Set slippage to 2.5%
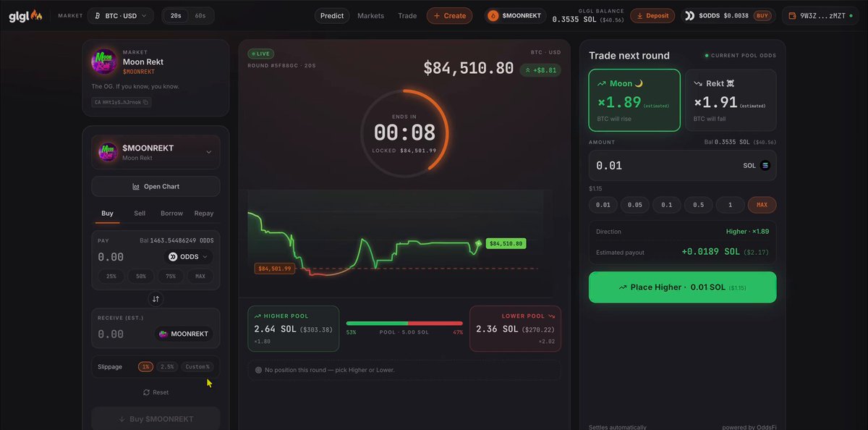The width and height of the screenshot is (868, 430). [167, 367]
